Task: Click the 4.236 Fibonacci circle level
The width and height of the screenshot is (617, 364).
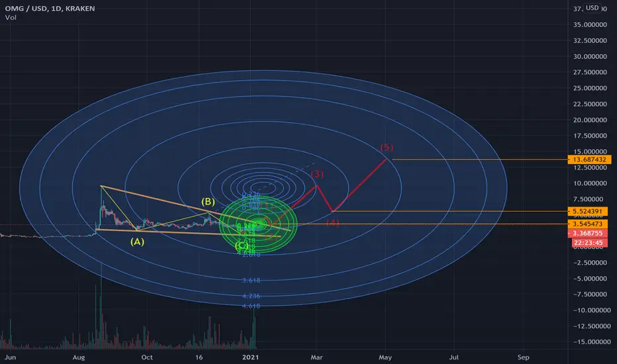Action: pos(251,296)
